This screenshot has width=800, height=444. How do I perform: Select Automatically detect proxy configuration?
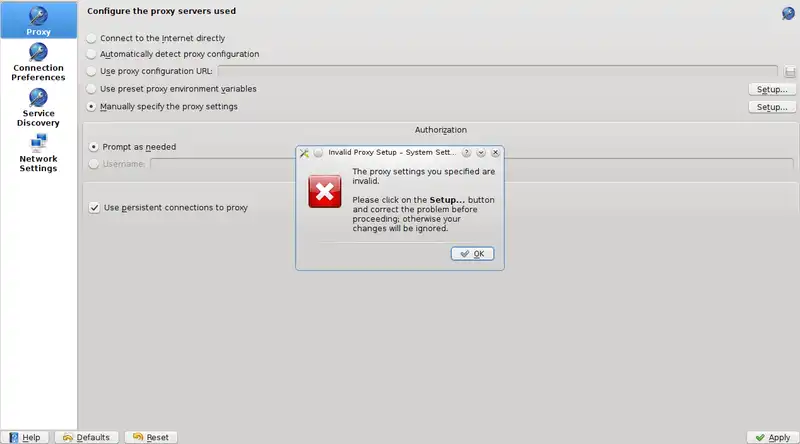(x=173, y=54)
